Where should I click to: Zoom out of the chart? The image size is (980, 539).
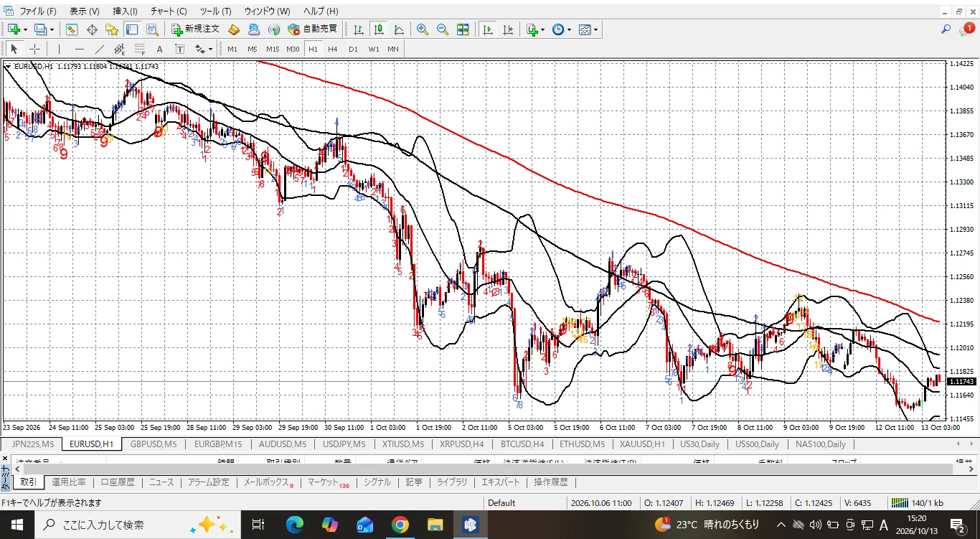tap(443, 29)
